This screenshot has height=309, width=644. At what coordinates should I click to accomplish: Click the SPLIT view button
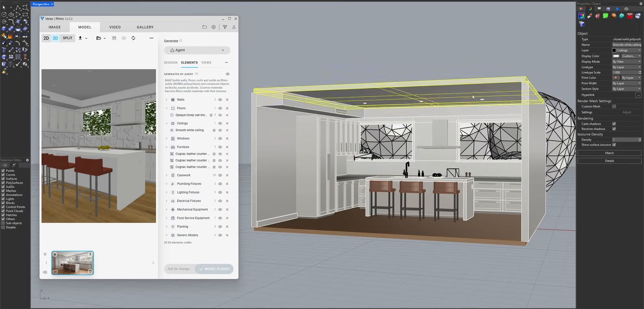click(x=68, y=38)
